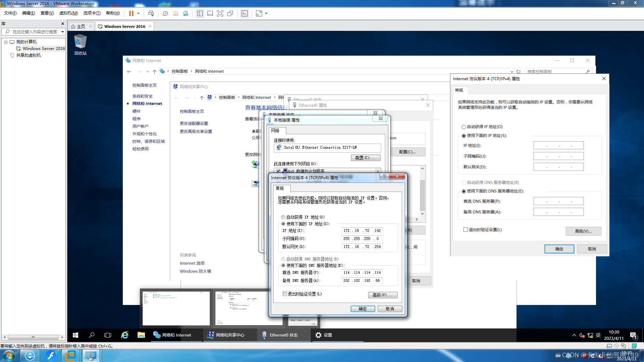Open recent locations dropdown in Control Panel
The image size is (644, 362).
coord(147,71)
